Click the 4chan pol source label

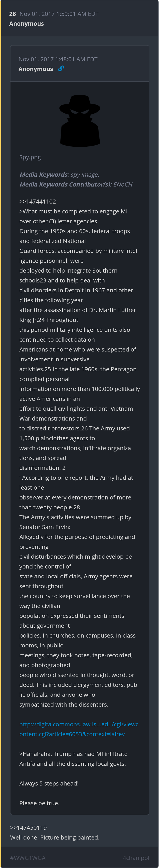click(136, 857)
